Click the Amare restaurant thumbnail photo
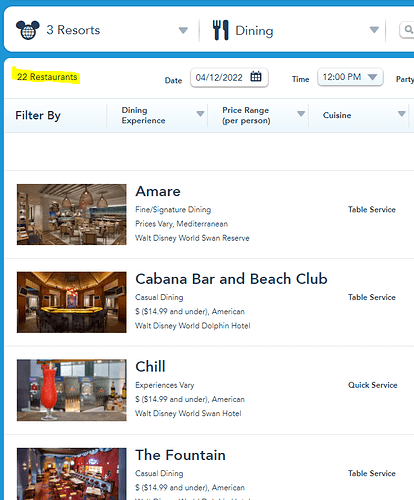 coord(72,214)
